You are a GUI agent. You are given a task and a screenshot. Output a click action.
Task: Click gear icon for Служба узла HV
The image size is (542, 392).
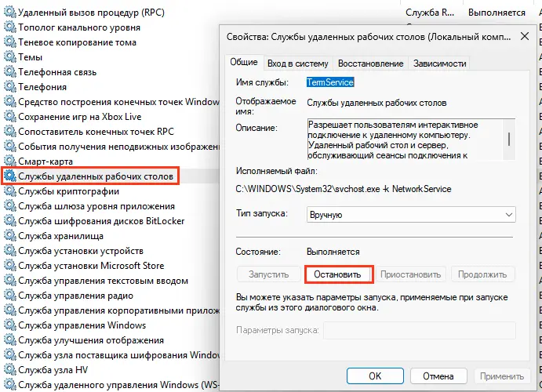[9, 369]
